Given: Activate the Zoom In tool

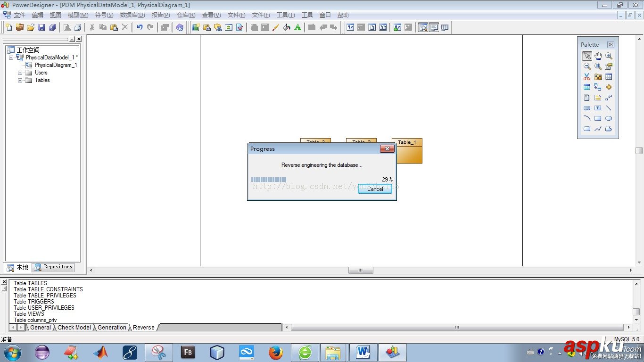Looking at the screenshot, I should coord(609,56).
